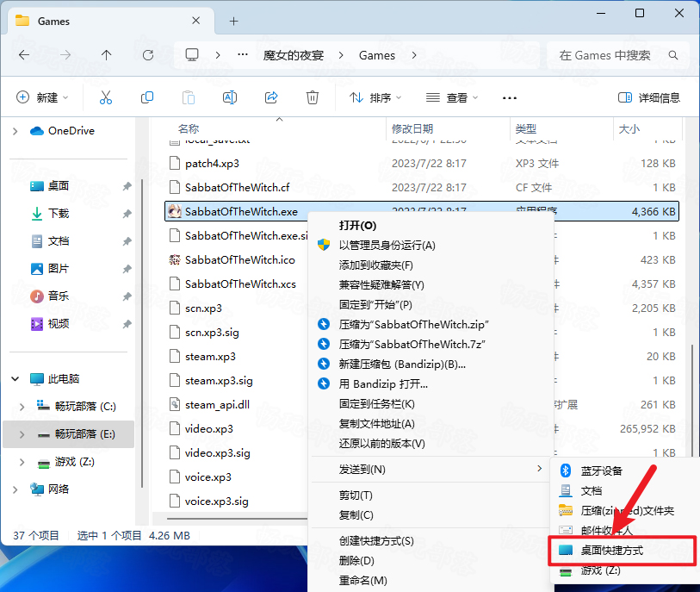Select the patch4.xp3 file row
Screen dimensions: 700x592
422,164
